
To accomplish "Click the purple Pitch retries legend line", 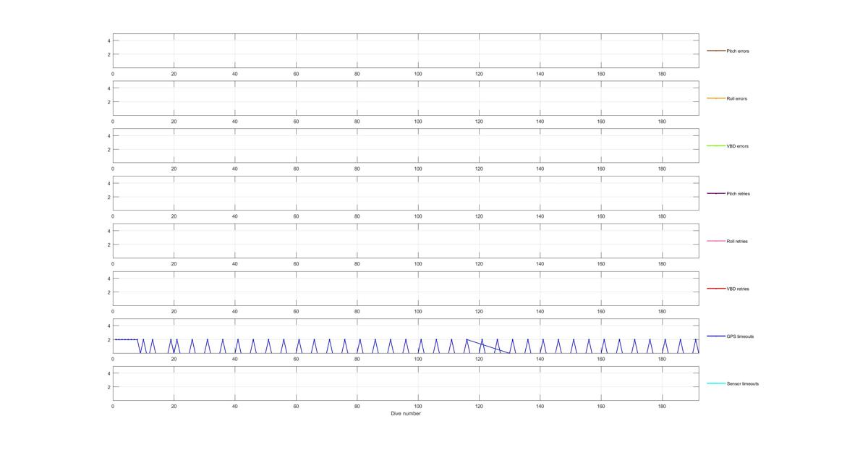I will point(715,193).
